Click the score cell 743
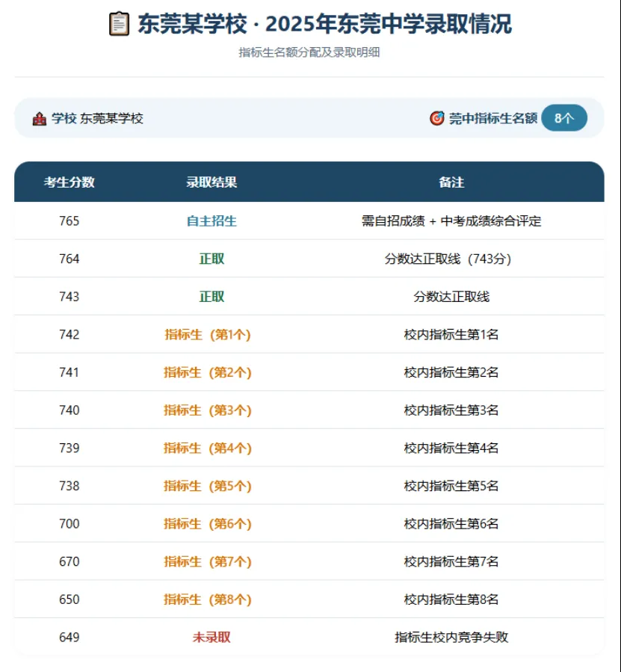This screenshot has height=672, width=621. click(69, 297)
